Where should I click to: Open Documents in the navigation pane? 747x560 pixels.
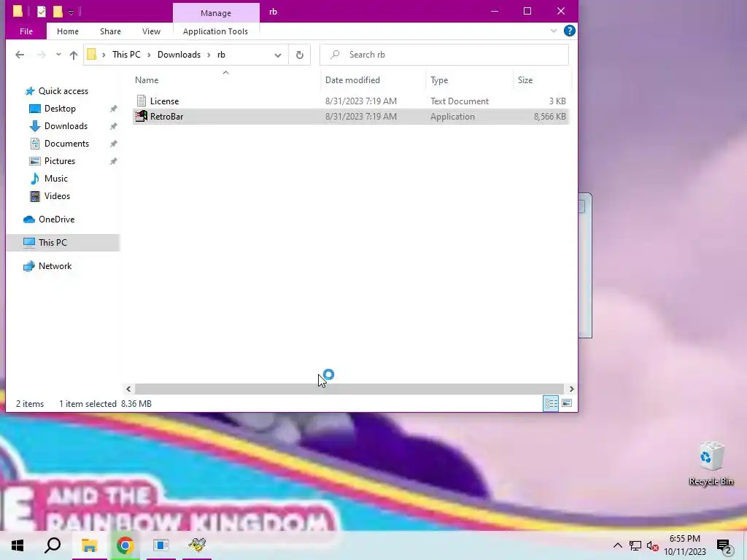click(66, 144)
